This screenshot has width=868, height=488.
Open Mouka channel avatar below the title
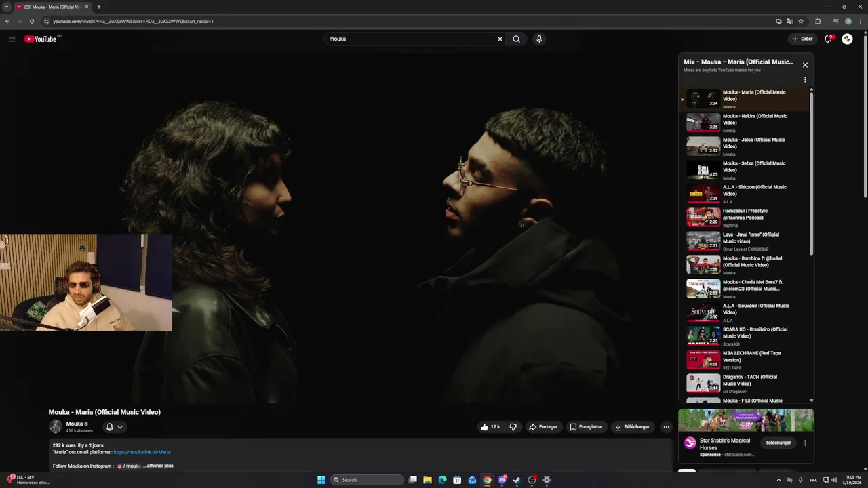pyautogui.click(x=55, y=426)
